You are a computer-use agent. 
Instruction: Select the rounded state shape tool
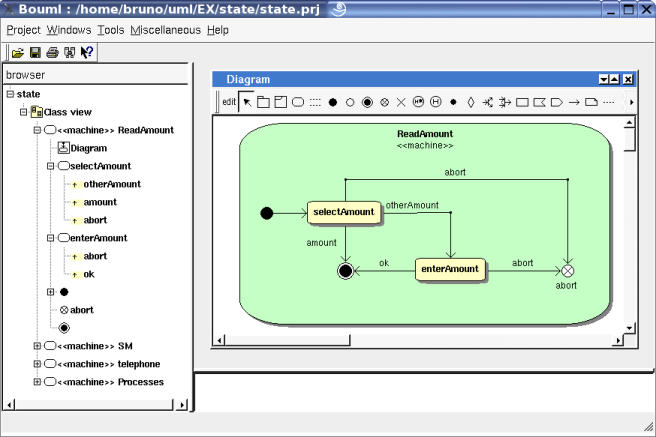pos(298,102)
